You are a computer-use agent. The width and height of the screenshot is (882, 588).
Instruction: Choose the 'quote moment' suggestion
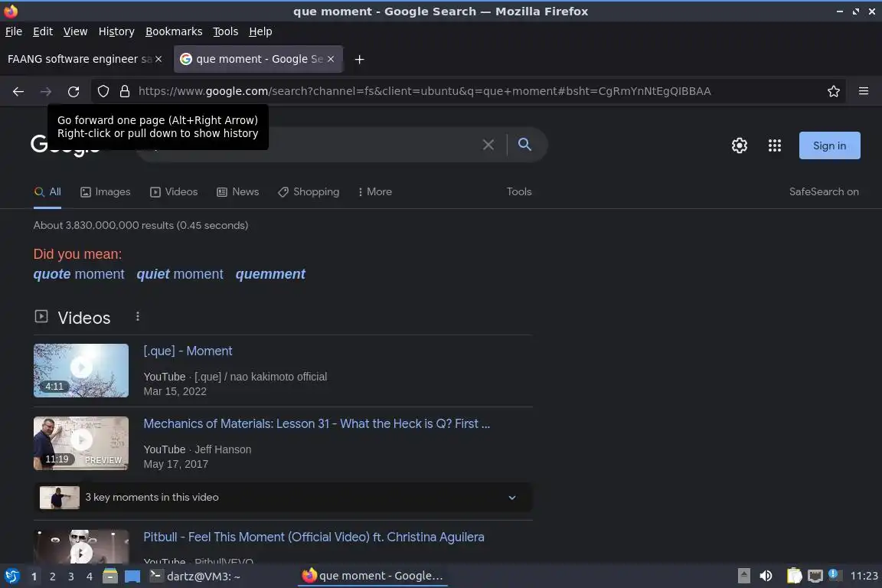pyautogui.click(x=79, y=274)
